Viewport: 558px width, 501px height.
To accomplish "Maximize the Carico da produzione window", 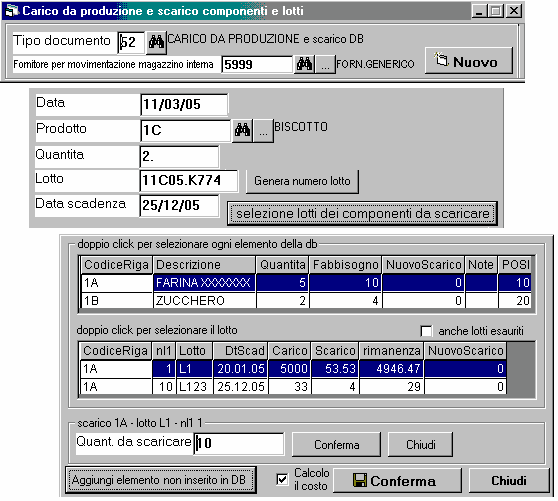I will (x=496, y=11).
